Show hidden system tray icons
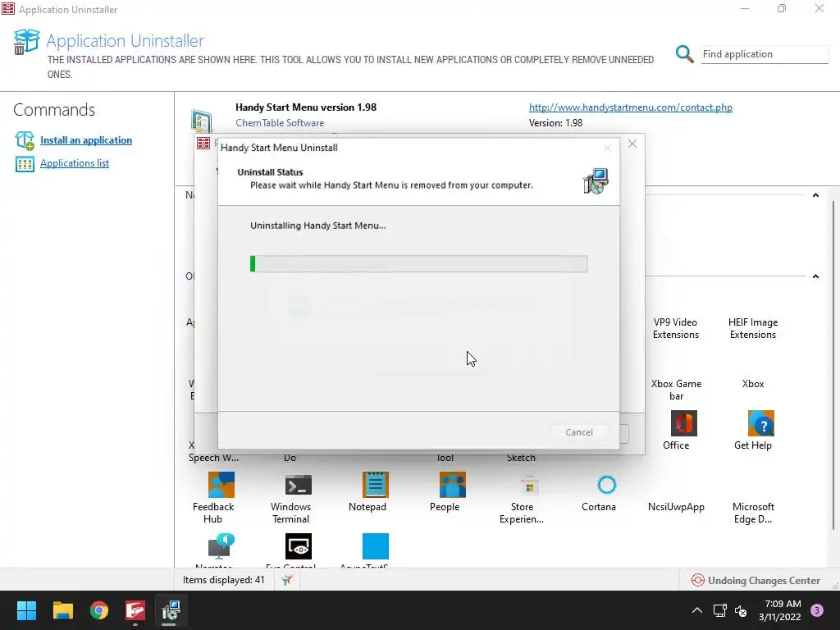This screenshot has width=840, height=630. [x=697, y=610]
